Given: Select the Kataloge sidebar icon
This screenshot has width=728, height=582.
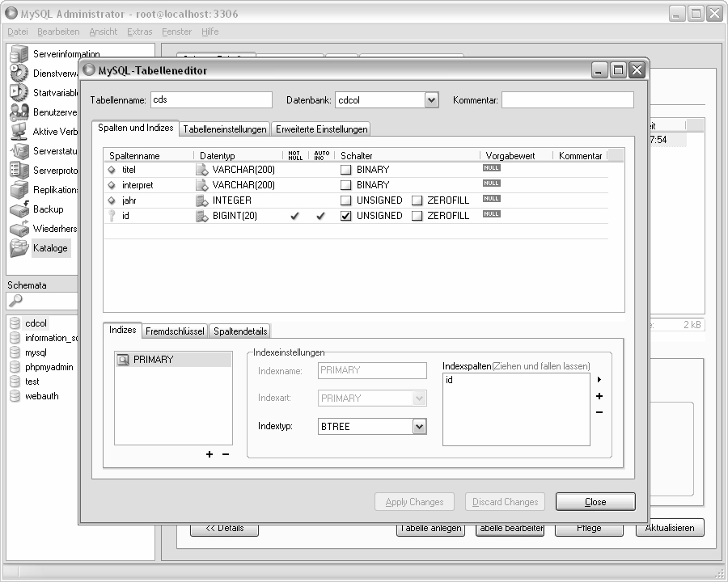Looking at the screenshot, I should click(19, 248).
